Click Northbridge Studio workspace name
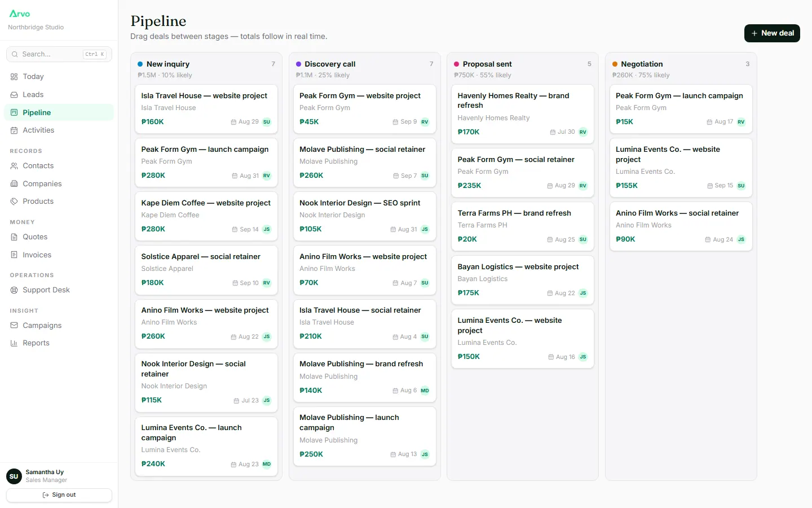Screen dimensions: 812x508 pyautogui.click(x=36, y=27)
